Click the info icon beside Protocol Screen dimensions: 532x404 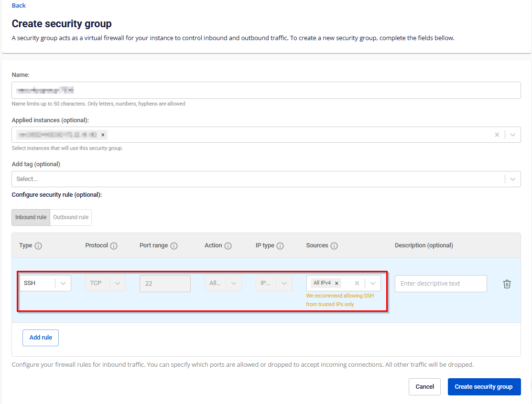pyautogui.click(x=114, y=246)
